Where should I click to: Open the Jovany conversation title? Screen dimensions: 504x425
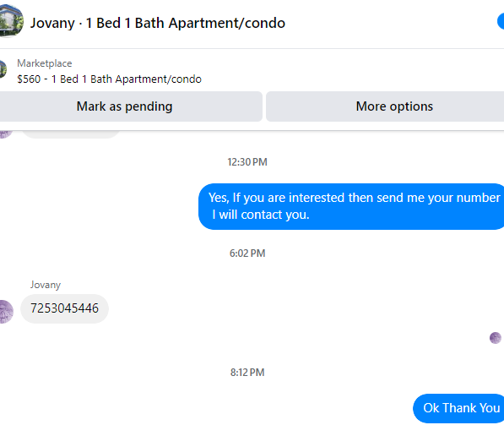pos(158,23)
